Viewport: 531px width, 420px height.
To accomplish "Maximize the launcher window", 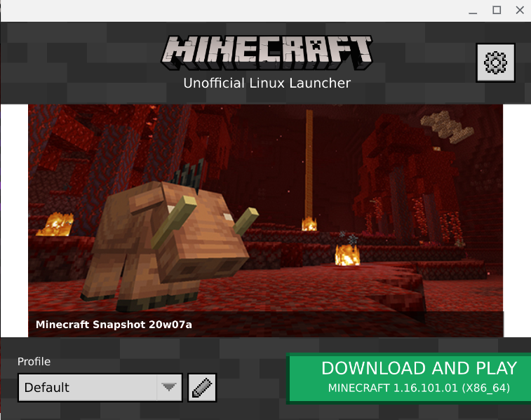I will pyautogui.click(x=497, y=11).
